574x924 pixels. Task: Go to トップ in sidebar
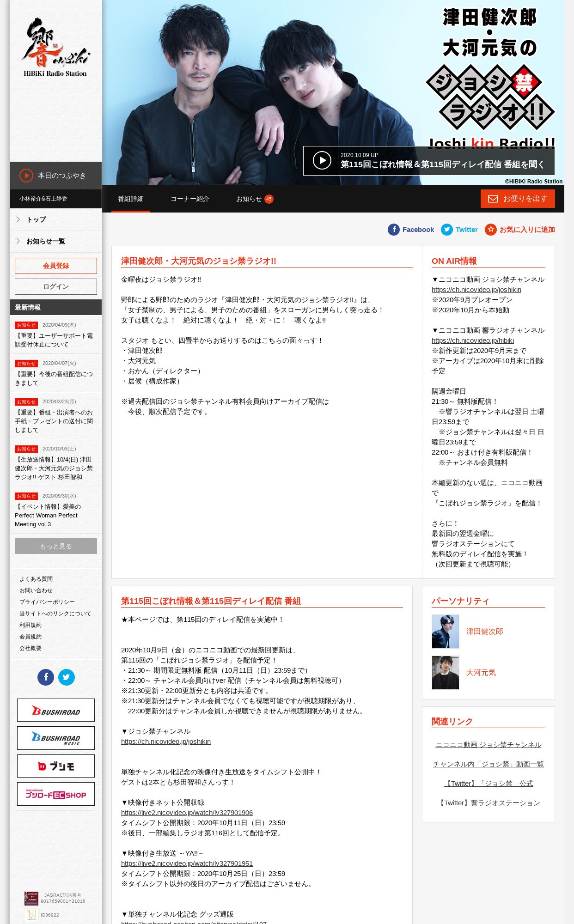pyautogui.click(x=56, y=219)
